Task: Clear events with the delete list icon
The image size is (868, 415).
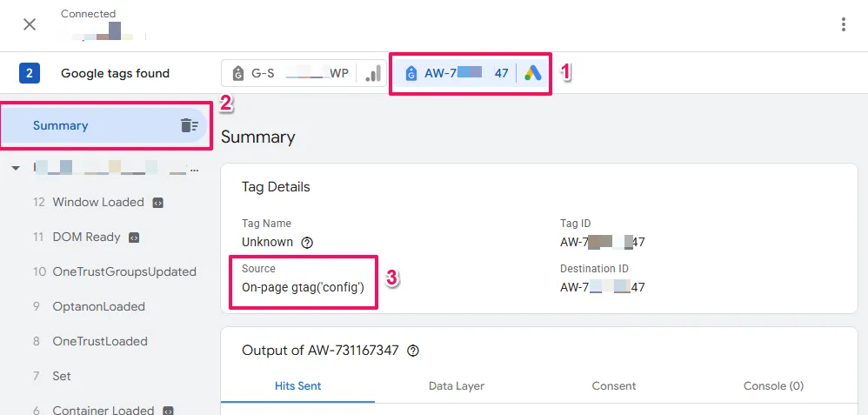Action: click(189, 125)
